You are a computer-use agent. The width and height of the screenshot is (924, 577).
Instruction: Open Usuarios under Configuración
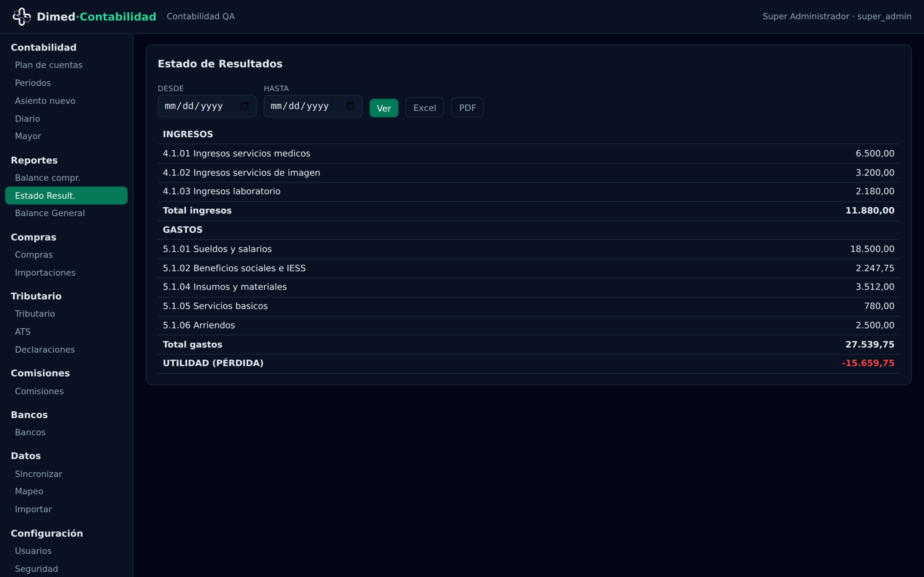click(33, 551)
